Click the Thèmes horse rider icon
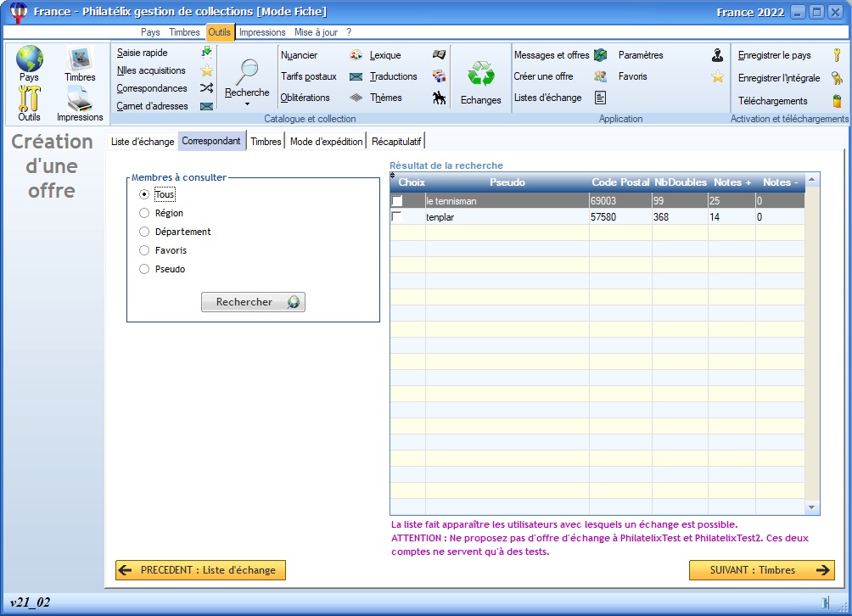Viewport: 852px width, 616px height. pos(439,98)
